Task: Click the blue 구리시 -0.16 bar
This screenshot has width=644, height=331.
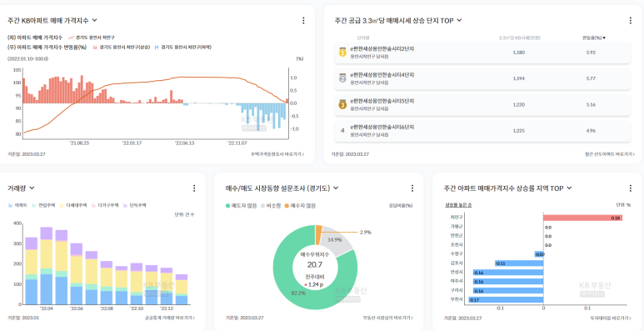Action: click(x=508, y=291)
